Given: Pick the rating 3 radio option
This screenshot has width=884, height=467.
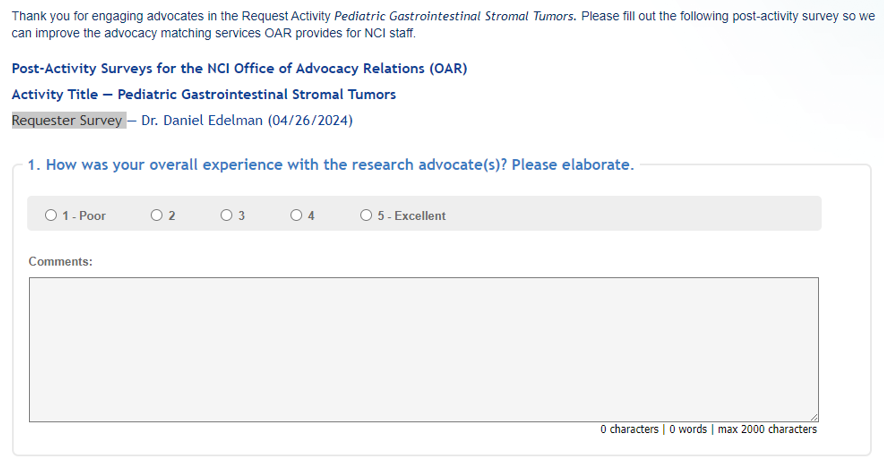Looking at the screenshot, I should [227, 215].
